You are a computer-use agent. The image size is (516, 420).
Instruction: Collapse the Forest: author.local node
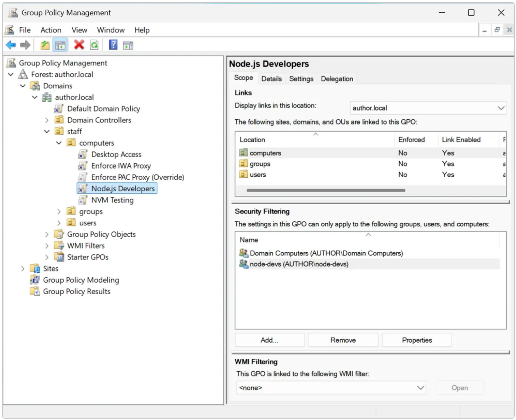click(11, 74)
